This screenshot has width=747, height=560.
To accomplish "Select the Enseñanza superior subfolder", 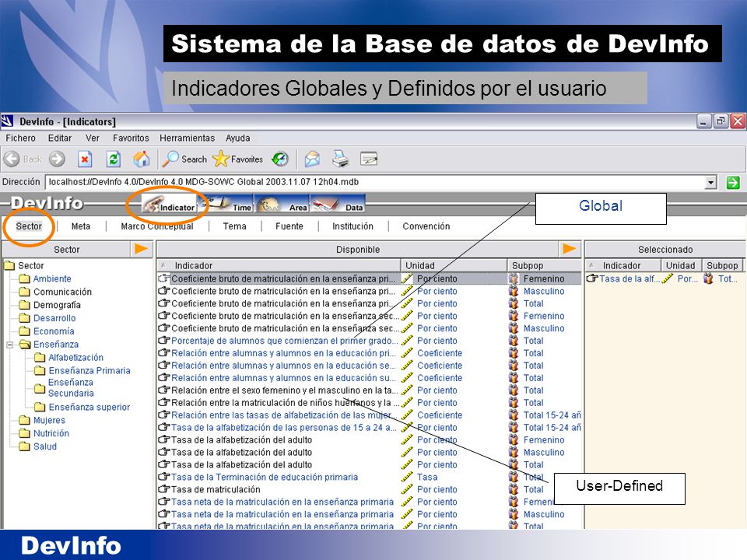I will [x=89, y=407].
